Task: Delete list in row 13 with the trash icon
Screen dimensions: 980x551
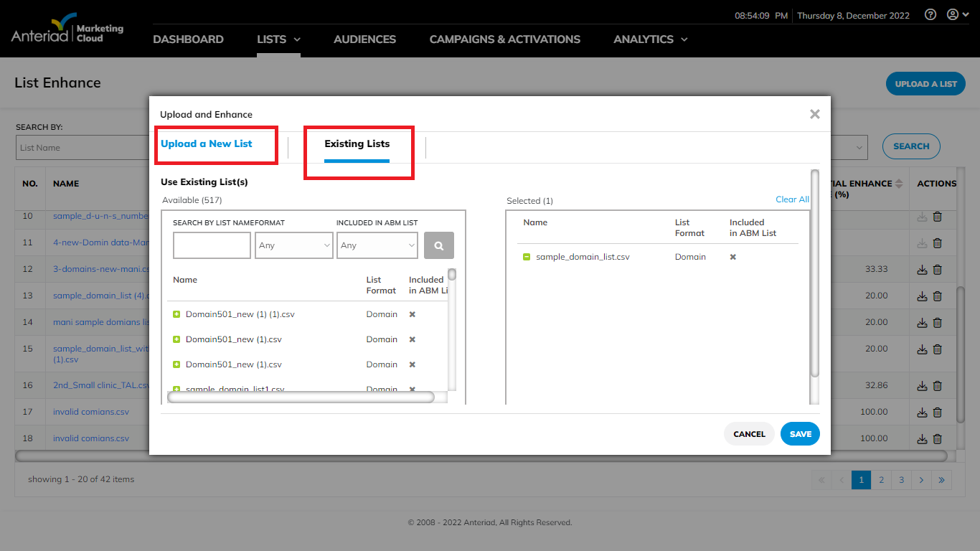Action: pyautogui.click(x=937, y=296)
